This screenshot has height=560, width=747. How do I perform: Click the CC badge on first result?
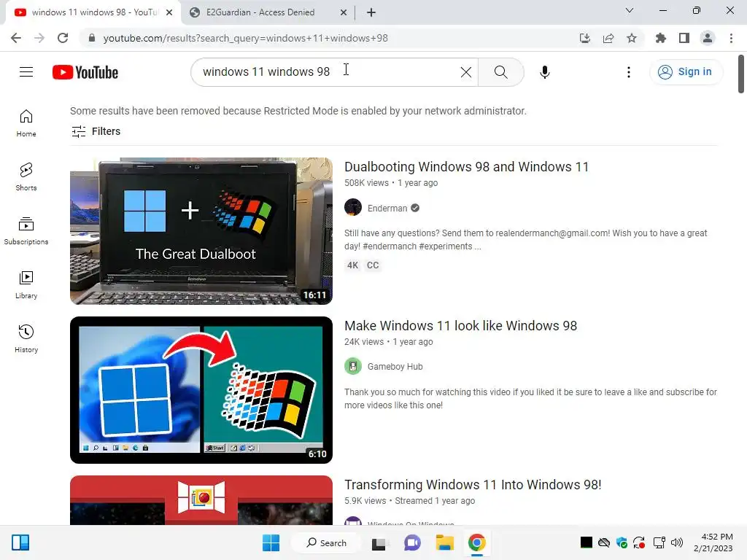(x=373, y=265)
